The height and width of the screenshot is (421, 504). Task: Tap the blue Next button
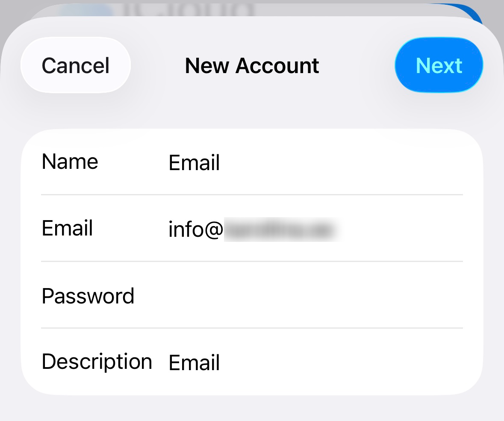[439, 65]
